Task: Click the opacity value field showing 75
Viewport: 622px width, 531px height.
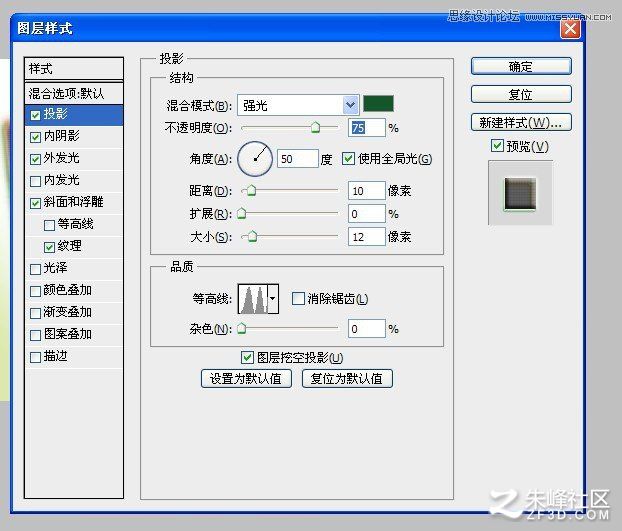Action: pyautogui.click(x=367, y=128)
